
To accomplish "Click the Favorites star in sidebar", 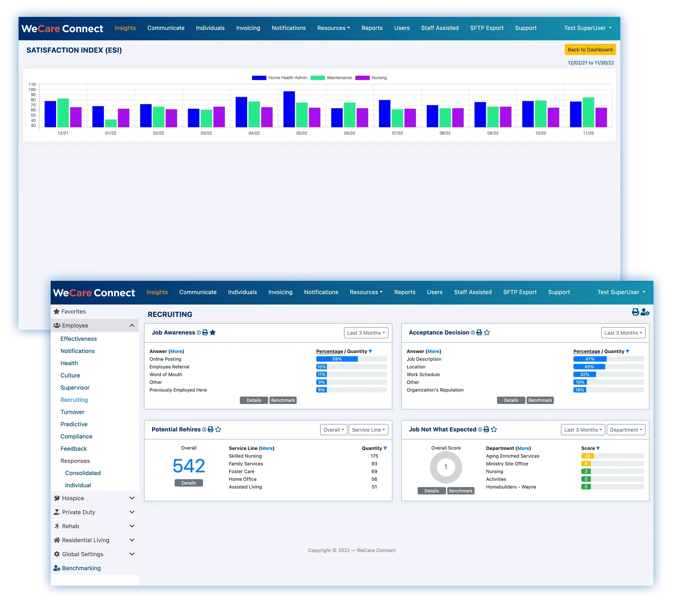I will (x=57, y=312).
